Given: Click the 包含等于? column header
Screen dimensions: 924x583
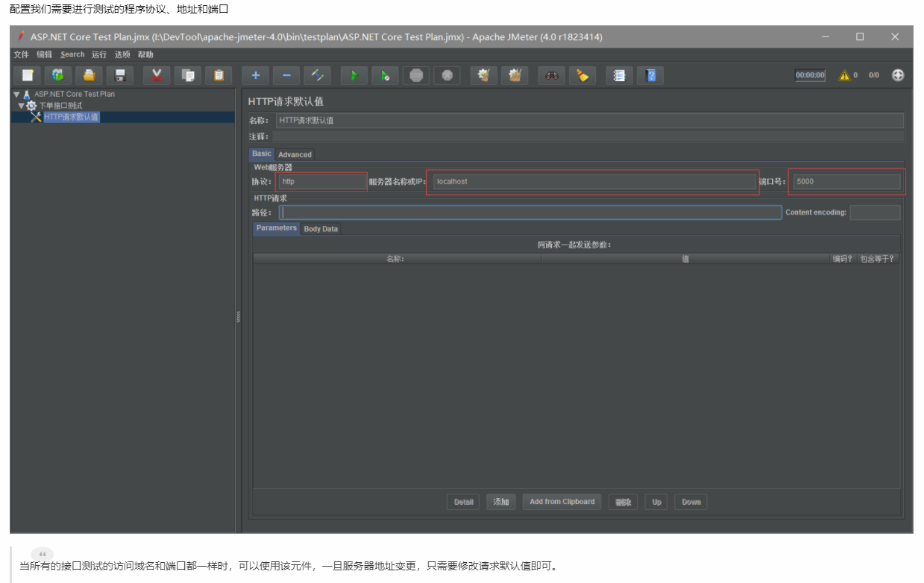Looking at the screenshot, I should click(x=878, y=259).
